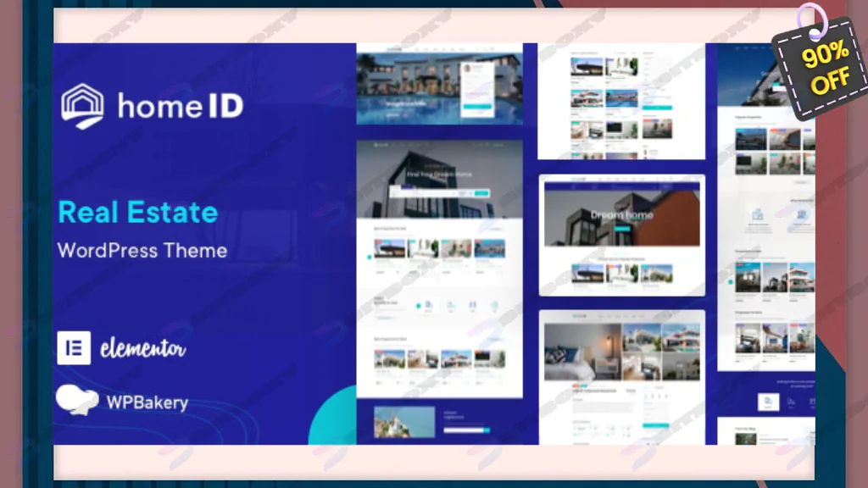Open the pool villa hero page preview
The image size is (868, 488).
click(440, 84)
